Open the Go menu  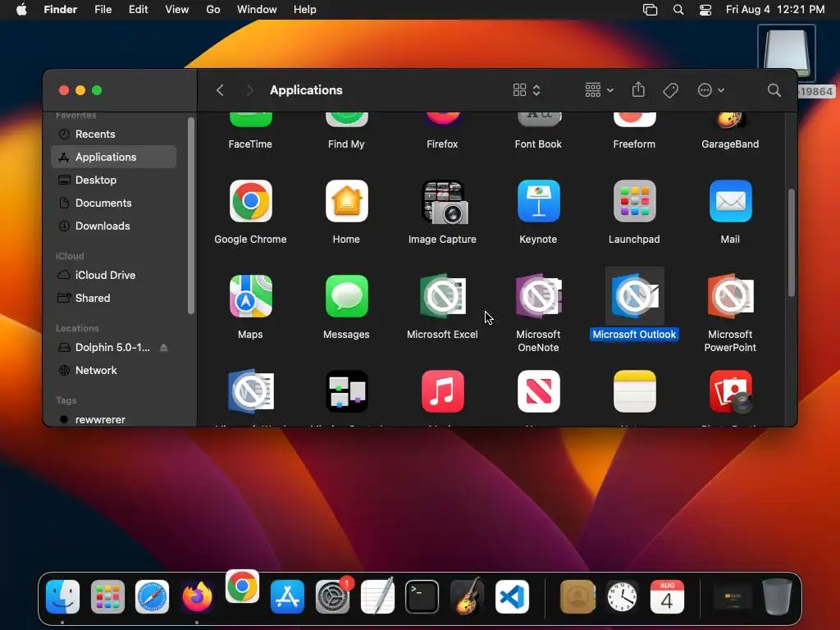click(x=213, y=10)
